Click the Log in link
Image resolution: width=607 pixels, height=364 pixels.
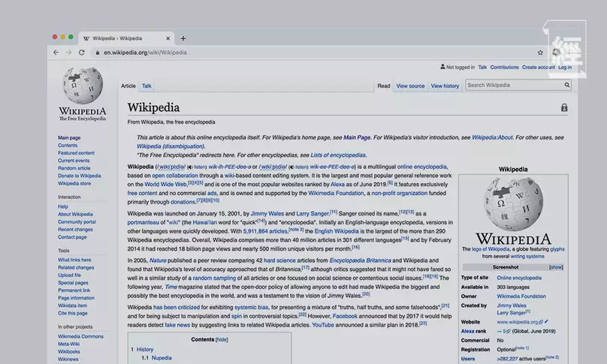click(565, 68)
